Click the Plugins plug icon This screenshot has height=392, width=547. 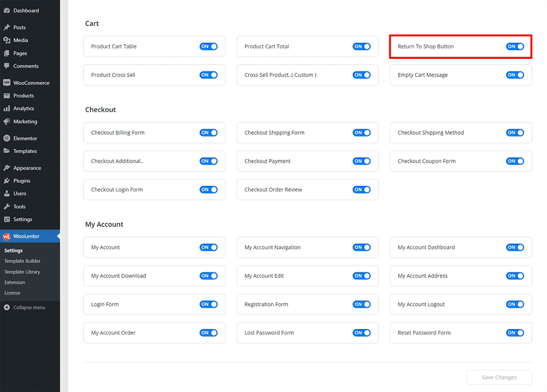(7, 181)
